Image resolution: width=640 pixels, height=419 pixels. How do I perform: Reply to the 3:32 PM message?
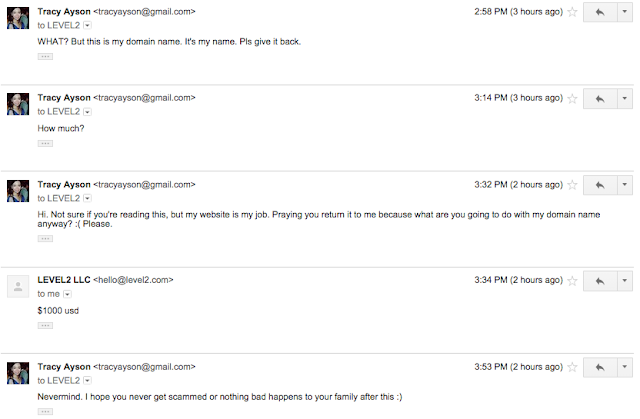tap(600, 185)
